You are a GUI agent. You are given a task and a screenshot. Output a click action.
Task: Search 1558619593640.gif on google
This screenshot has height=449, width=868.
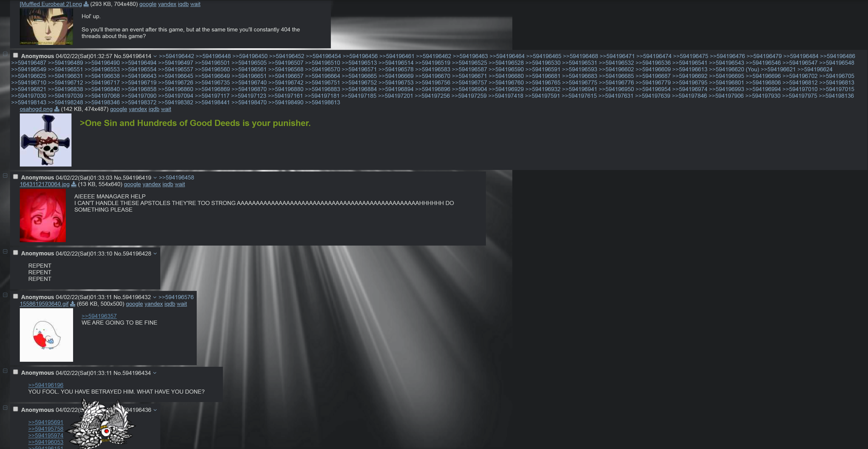[134, 304]
